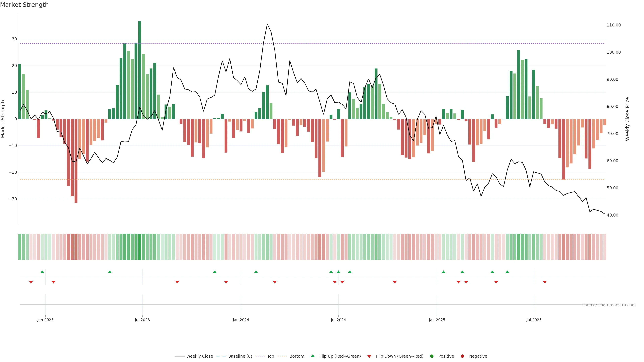The width and height of the screenshot is (644, 362).
Task: Click the 110.00 price axis label
Action: coord(613,25)
